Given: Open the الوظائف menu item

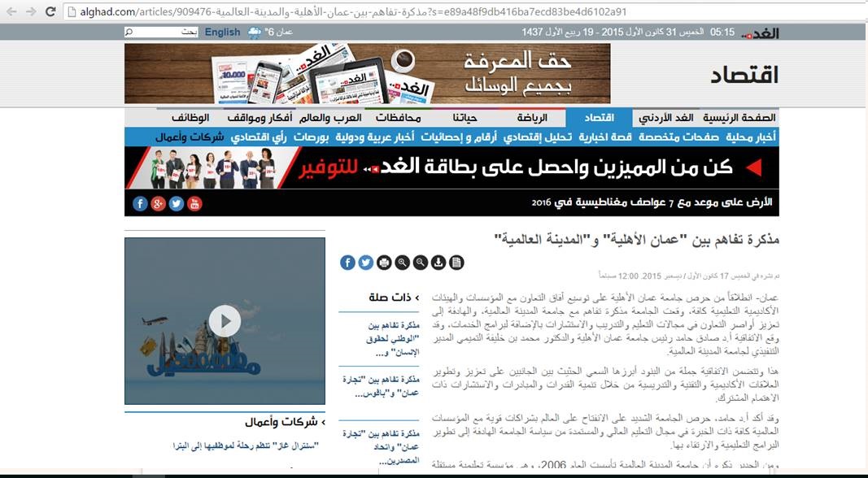Looking at the screenshot, I should coord(189,117).
